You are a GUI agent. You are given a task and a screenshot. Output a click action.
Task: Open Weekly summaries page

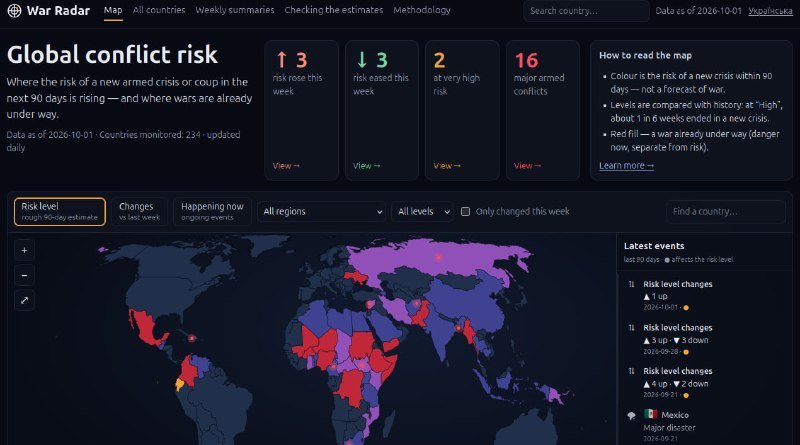point(235,10)
